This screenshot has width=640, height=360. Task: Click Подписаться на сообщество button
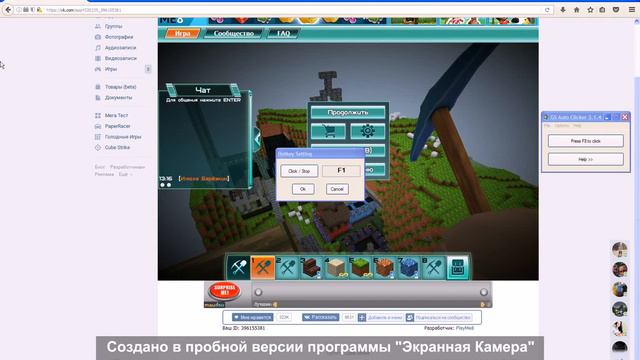tap(439, 317)
